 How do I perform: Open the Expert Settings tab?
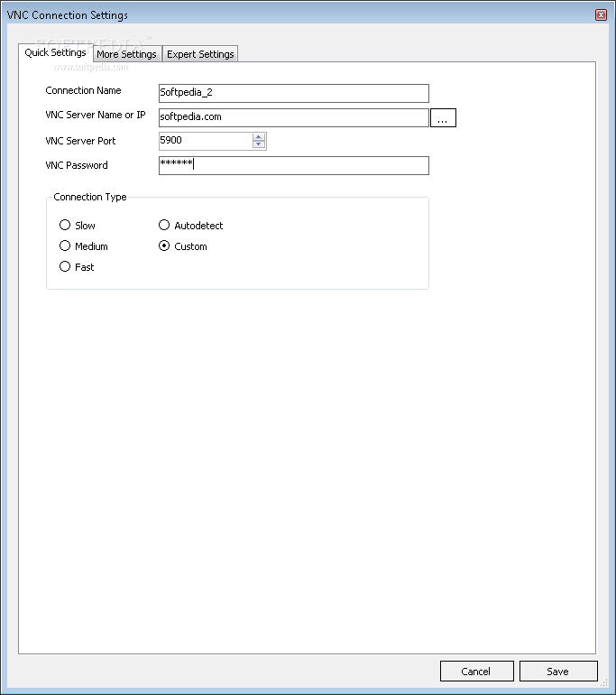coord(200,54)
